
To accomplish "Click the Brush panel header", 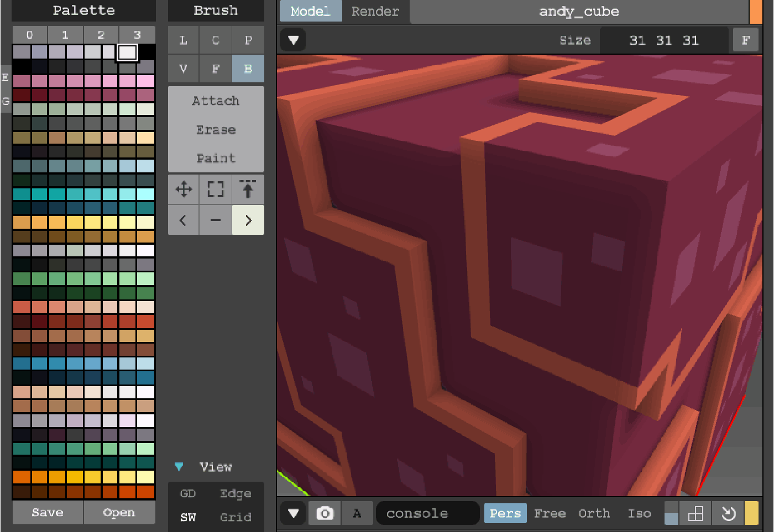I will click(x=216, y=10).
